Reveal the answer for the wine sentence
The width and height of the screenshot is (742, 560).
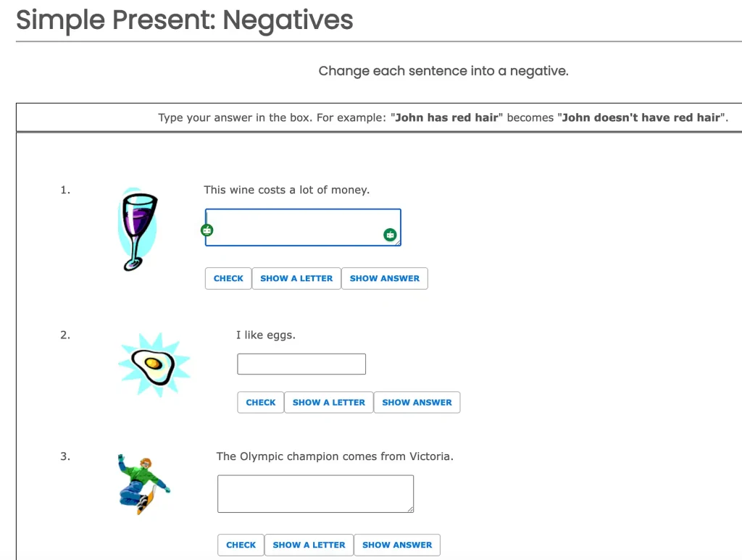(x=385, y=278)
